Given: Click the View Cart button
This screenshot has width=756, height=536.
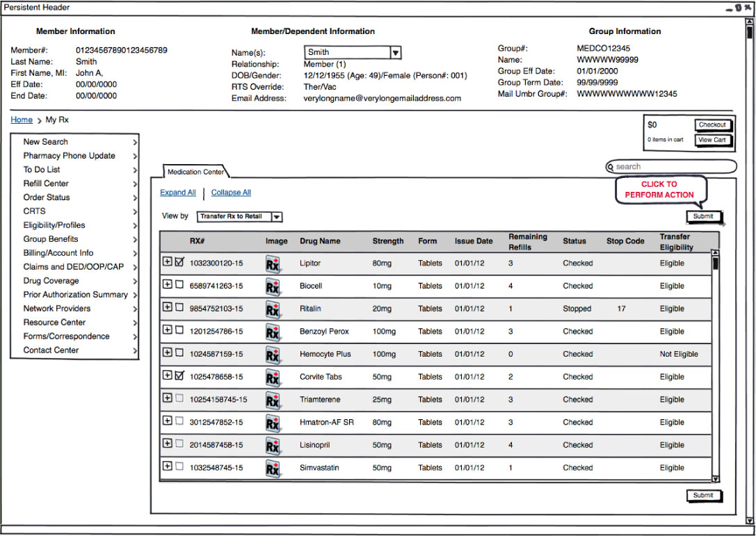Looking at the screenshot, I should click(712, 140).
